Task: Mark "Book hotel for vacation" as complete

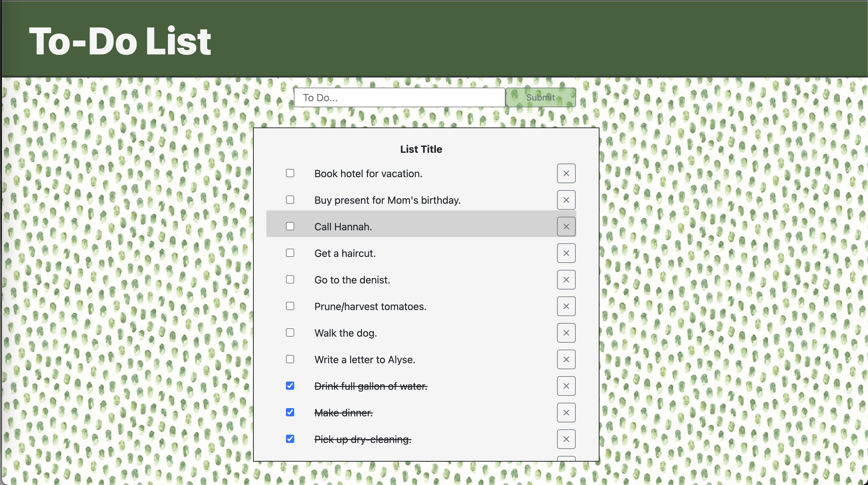Action: click(290, 173)
